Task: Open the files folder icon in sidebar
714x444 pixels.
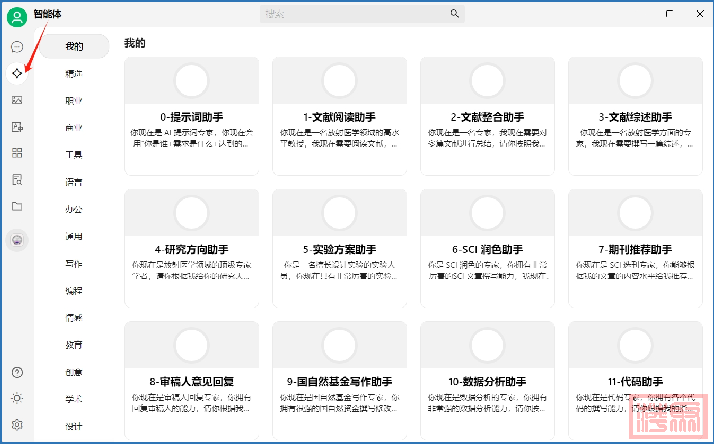Action: pyautogui.click(x=17, y=206)
